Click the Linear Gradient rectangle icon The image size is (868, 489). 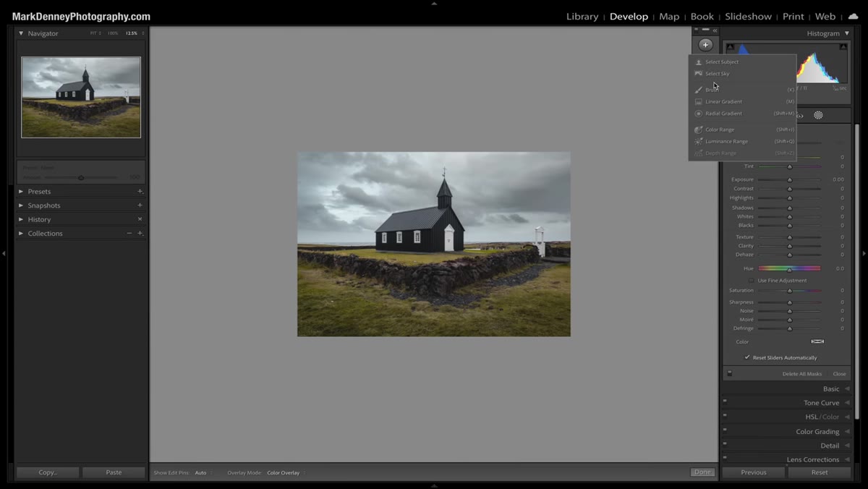click(x=698, y=102)
